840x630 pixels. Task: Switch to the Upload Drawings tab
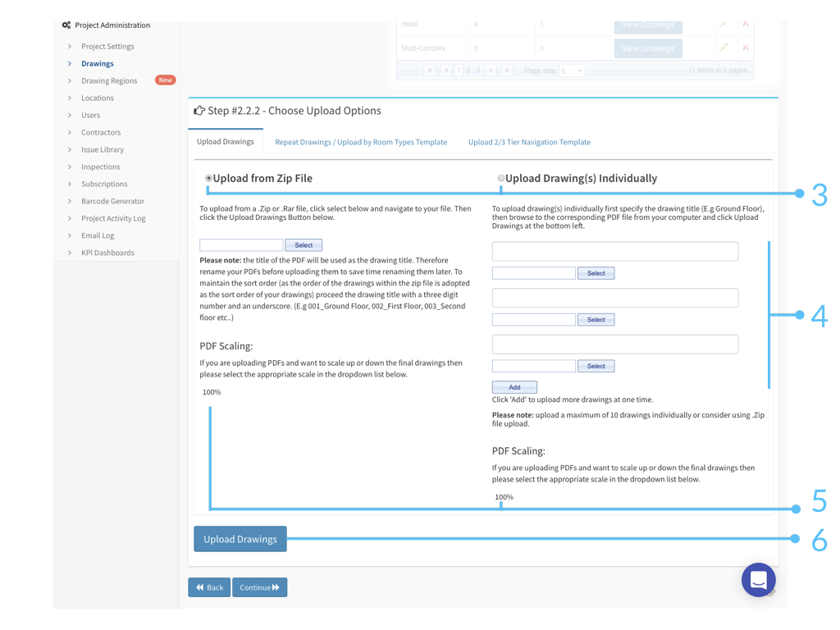(x=225, y=141)
